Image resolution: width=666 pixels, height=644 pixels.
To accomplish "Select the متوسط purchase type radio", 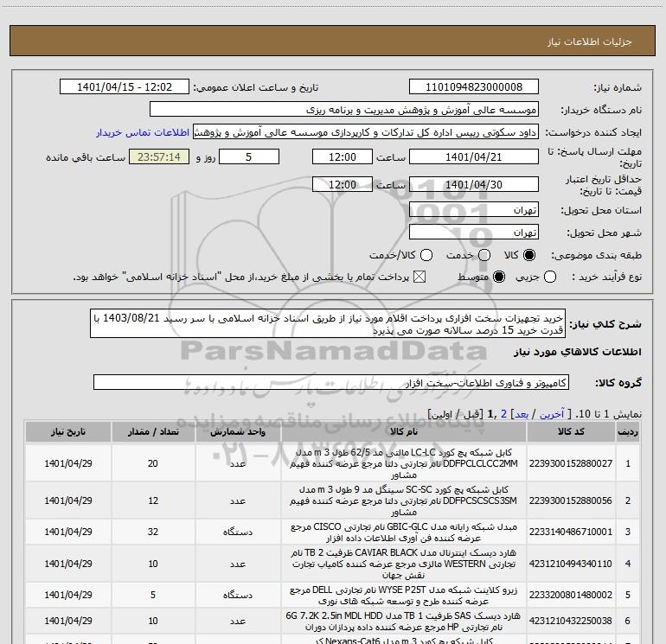I will point(499,277).
